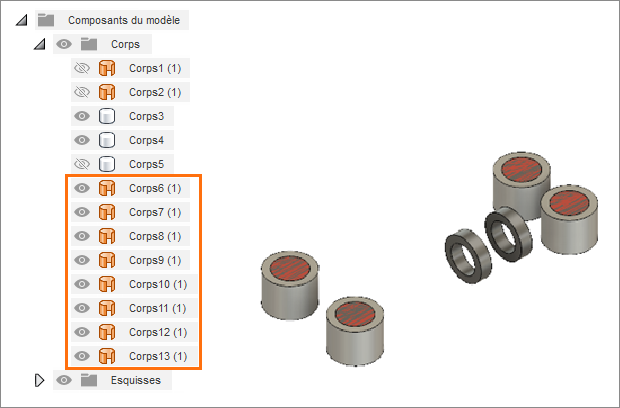The height and width of the screenshot is (408, 620).
Task: Click the orange body icon of Corps1 (1)
Action: pos(107,68)
